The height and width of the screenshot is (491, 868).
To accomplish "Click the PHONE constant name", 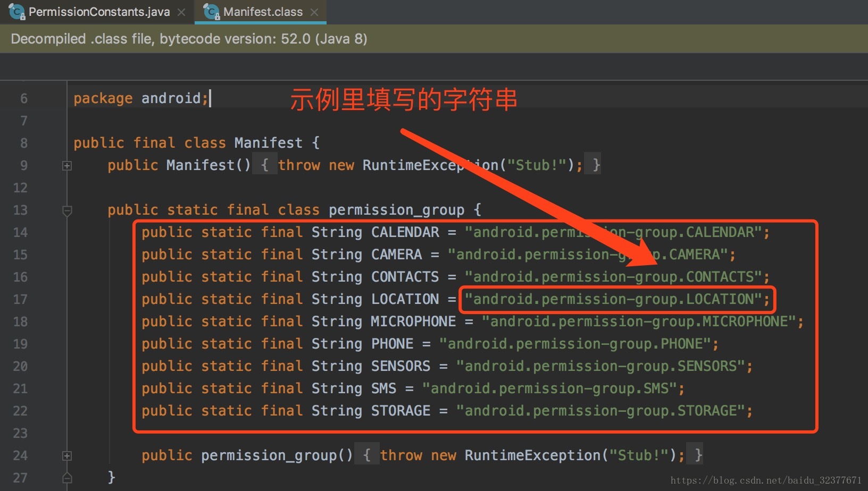I will pos(392,344).
